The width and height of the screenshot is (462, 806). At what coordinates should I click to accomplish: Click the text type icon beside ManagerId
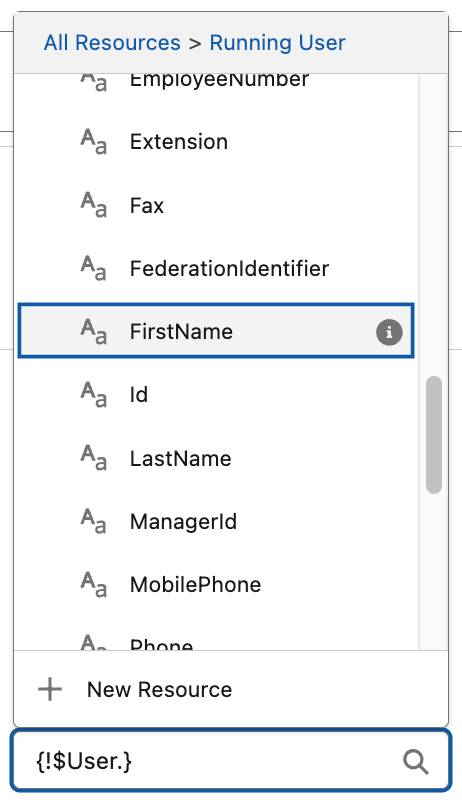click(x=94, y=521)
